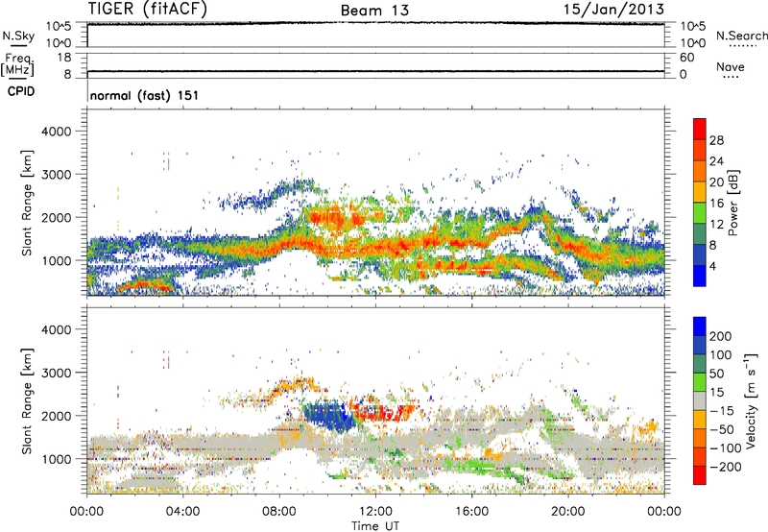Click the 'N.Sky' legend label
The image size is (768, 532).
point(18,36)
